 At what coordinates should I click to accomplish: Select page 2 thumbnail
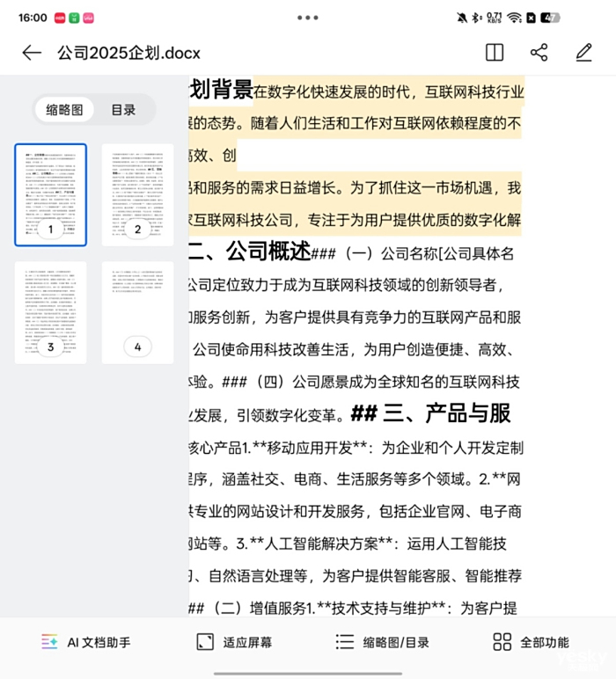(137, 195)
